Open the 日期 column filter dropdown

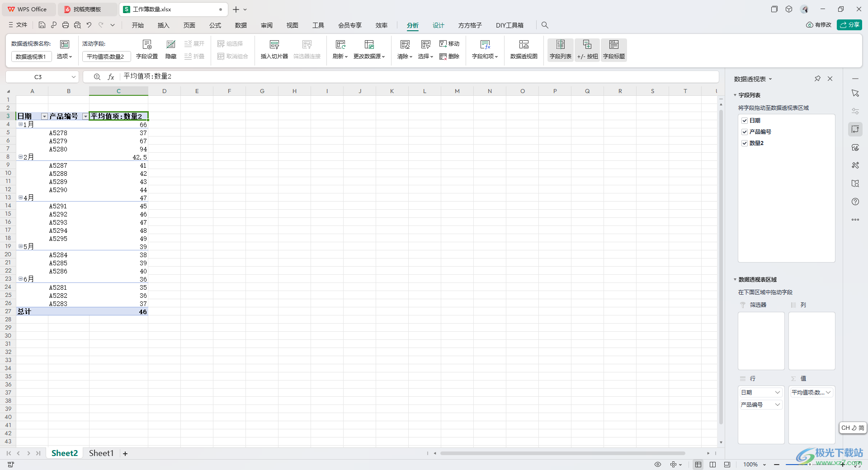click(x=44, y=117)
